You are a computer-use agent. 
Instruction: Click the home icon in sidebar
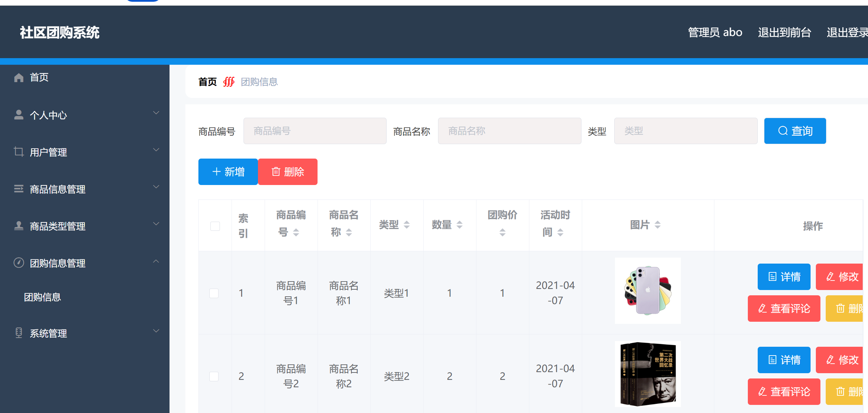19,78
